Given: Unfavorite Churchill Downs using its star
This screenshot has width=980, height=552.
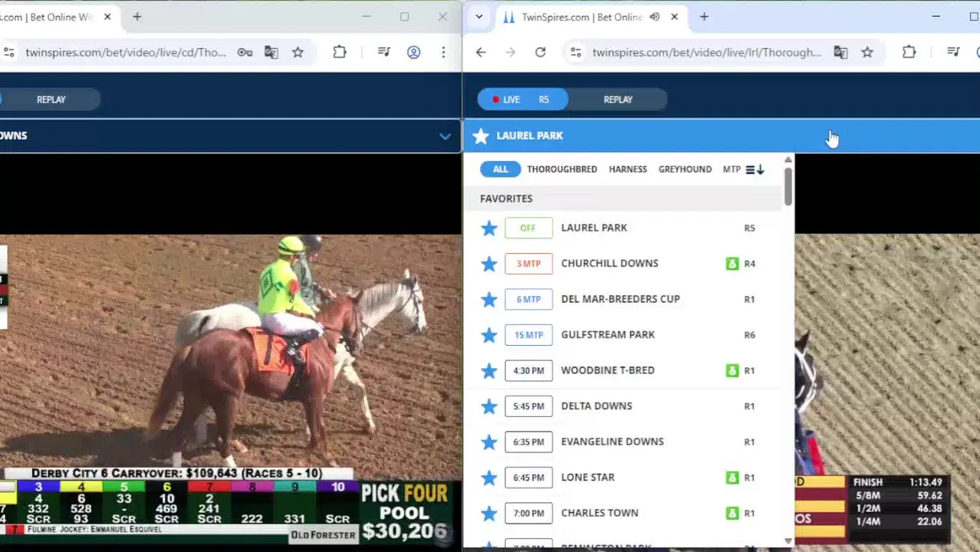Looking at the screenshot, I should pos(488,264).
